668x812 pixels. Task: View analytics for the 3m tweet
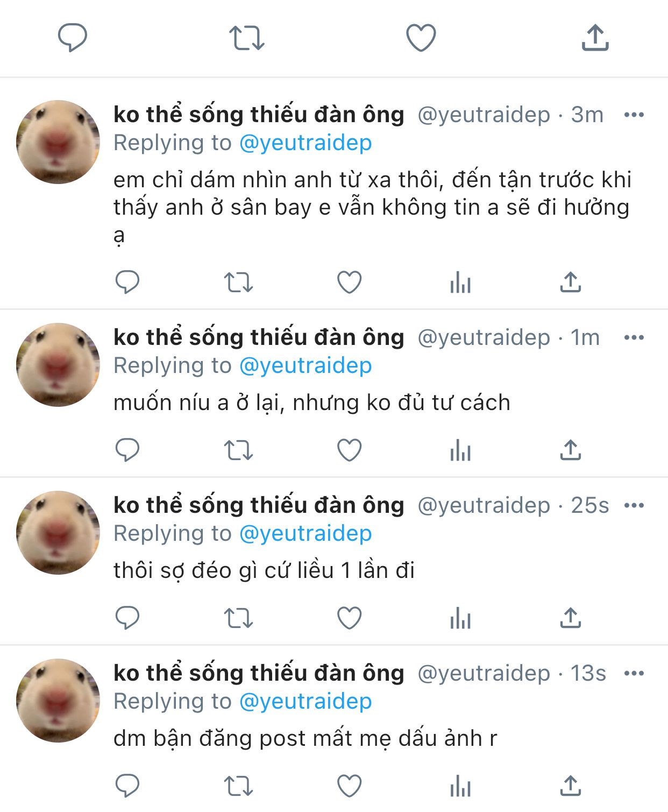coord(460,282)
